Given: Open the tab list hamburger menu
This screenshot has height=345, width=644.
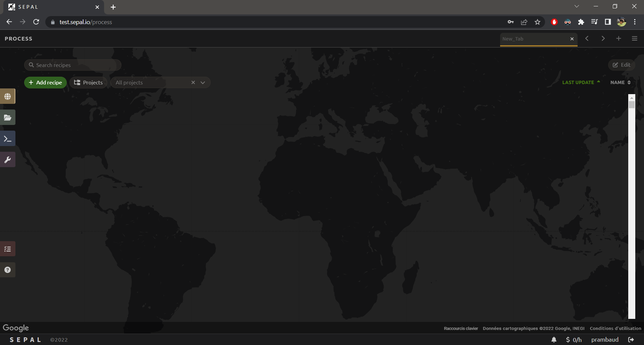Looking at the screenshot, I should coord(634,39).
